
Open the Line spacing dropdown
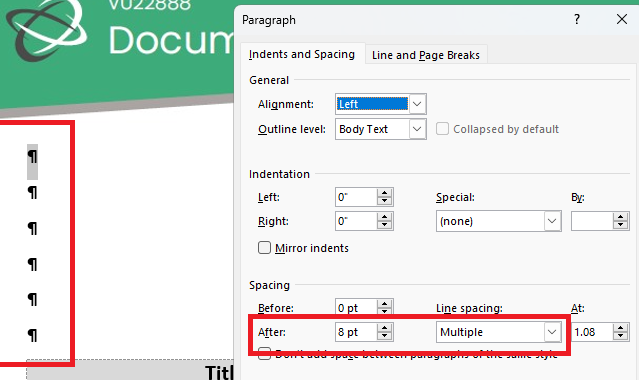tap(552, 332)
